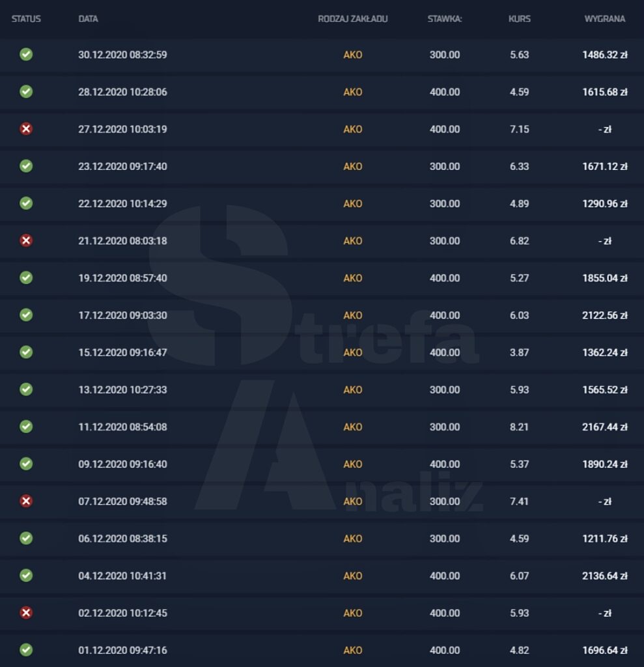Click the WYGRANA column header
The height and width of the screenshot is (667, 644).
coord(604,19)
